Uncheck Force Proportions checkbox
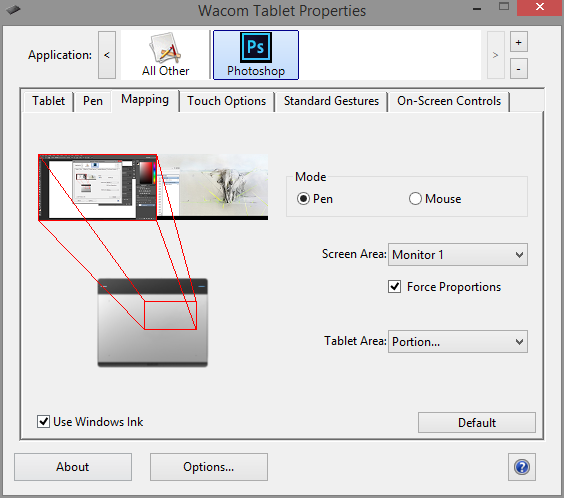 (395, 287)
